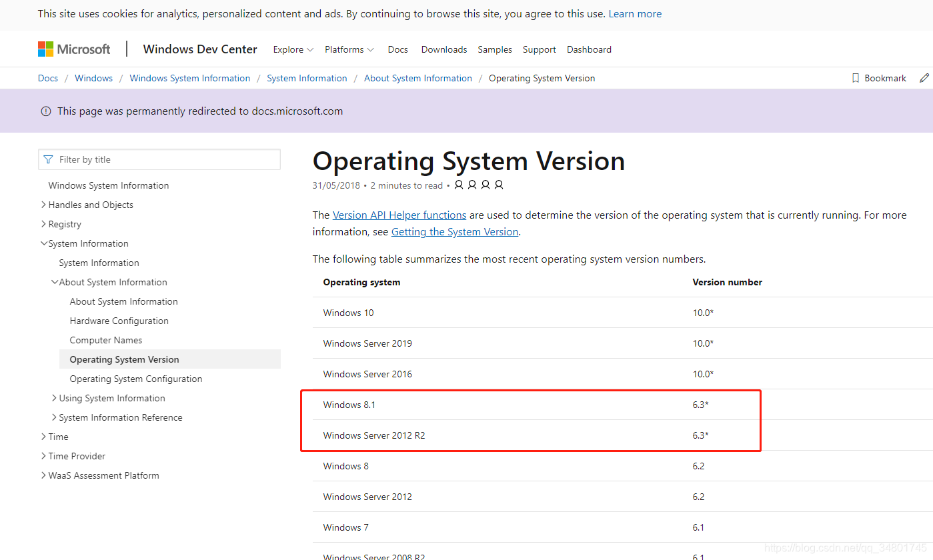Open the Docs navigation item
The height and width of the screenshot is (560, 933).
(398, 49)
